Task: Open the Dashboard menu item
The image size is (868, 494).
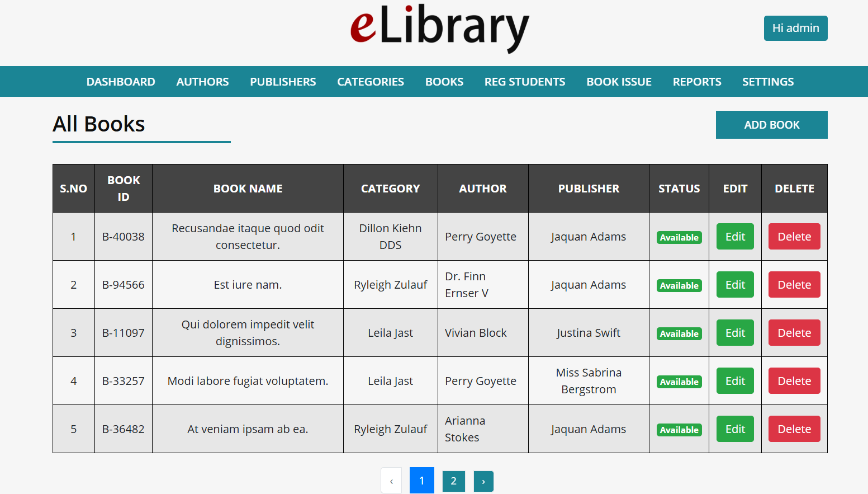Action: click(121, 82)
